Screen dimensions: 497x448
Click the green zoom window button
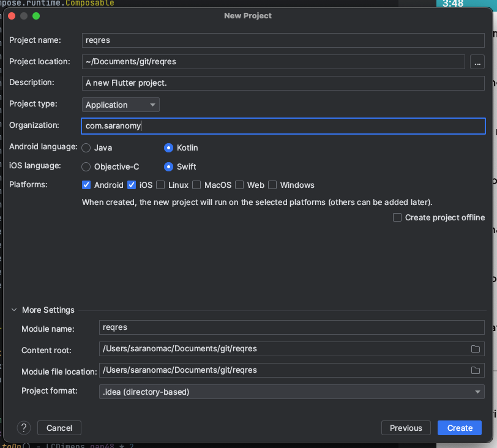click(36, 16)
